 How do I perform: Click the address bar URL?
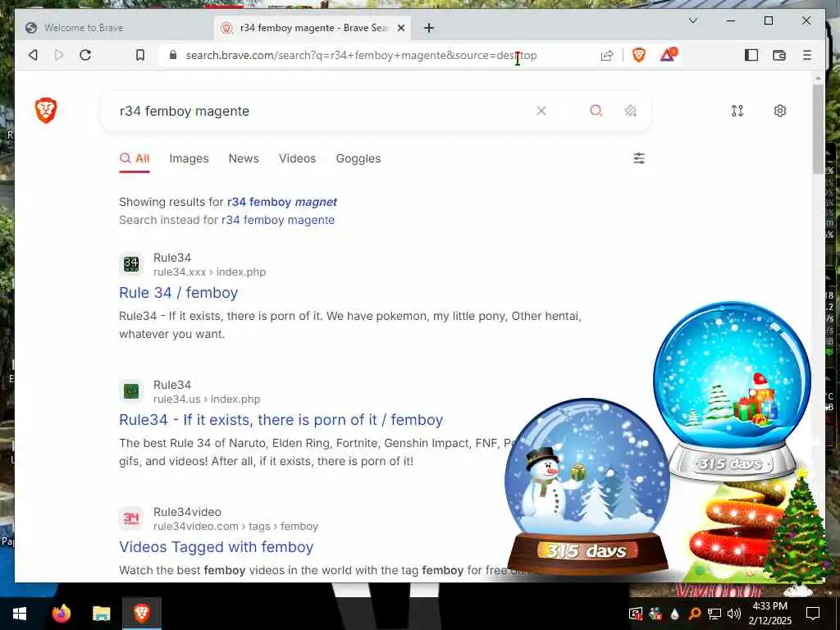[361, 55]
